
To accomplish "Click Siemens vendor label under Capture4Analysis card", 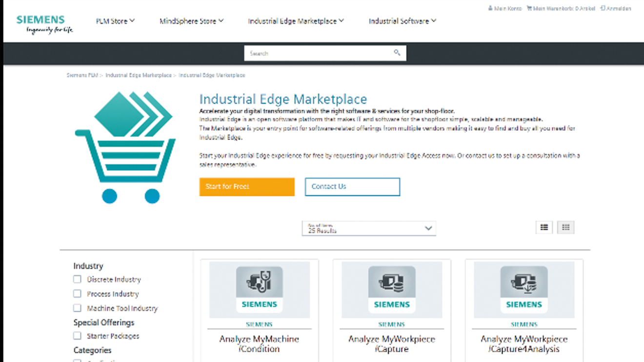I will [x=524, y=324].
